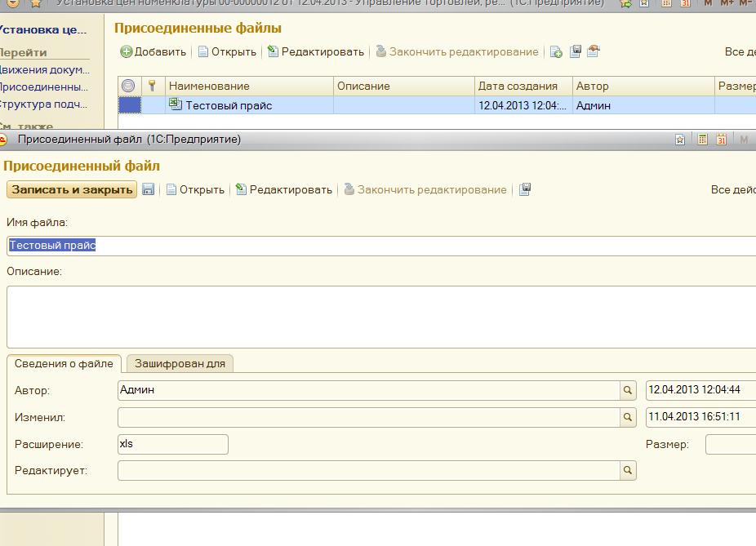The image size is (756, 546).
Task: Select the Тестовый прайс row in list
Action: 437,105
